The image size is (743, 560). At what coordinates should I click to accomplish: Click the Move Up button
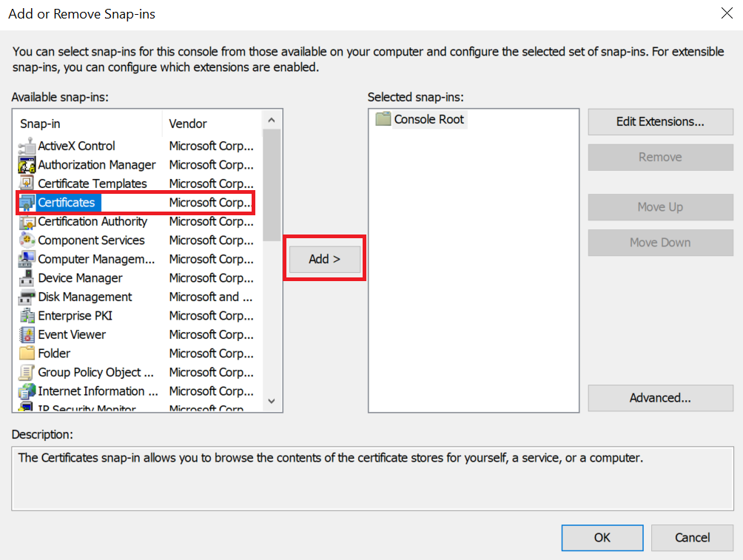[x=661, y=207]
